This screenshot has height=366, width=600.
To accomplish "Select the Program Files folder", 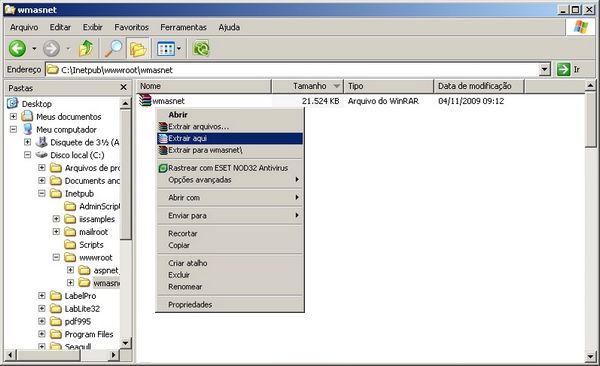I will pos(89,334).
